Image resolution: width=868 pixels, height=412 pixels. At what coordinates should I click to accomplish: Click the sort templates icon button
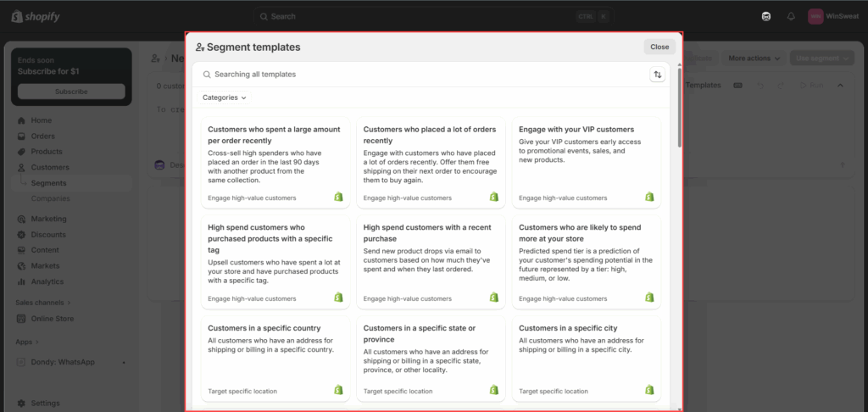pos(657,75)
